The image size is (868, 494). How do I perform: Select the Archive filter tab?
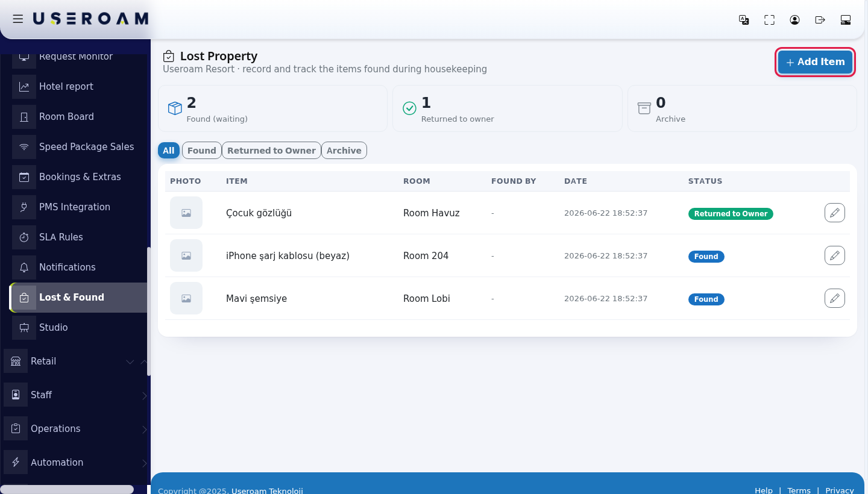coord(344,151)
